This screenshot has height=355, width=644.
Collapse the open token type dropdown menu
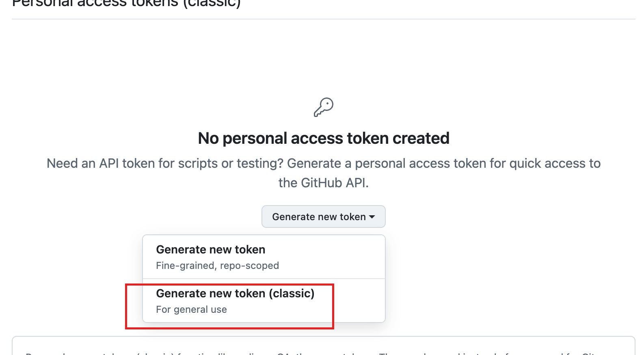(x=323, y=216)
